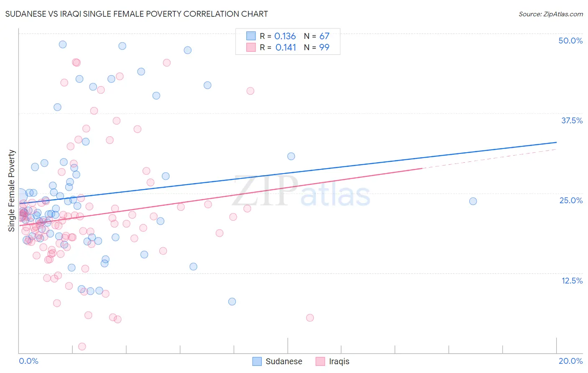Image resolution: width=588 pixels, height=373 pixels.
Task: Click the pink swatch next to R = 0.141
Action: tap(251, 47)
